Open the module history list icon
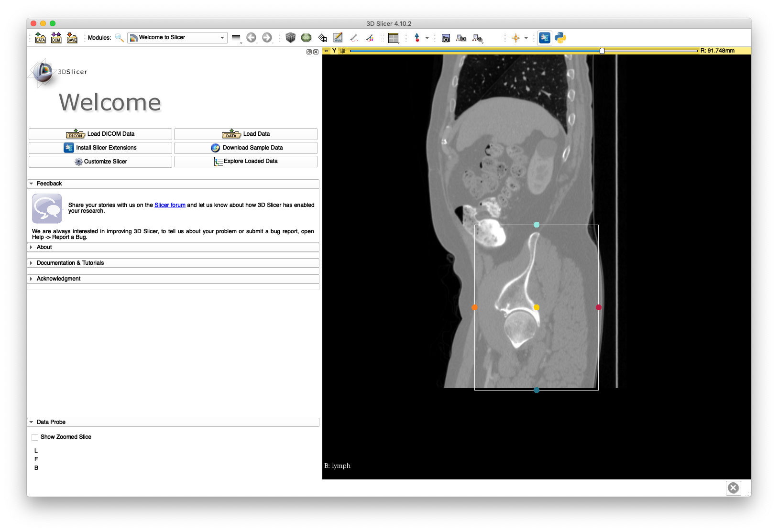The image size is (778, 532). click(236, 38)
